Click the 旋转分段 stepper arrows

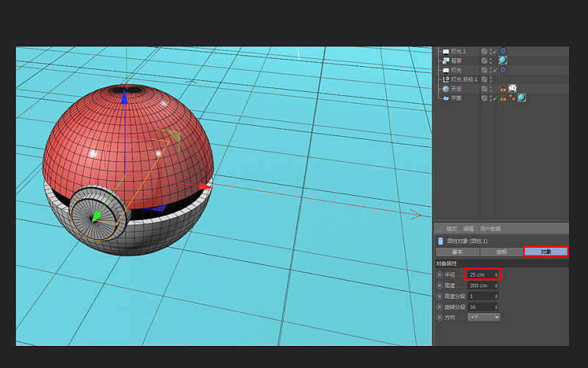pos(497,306)
